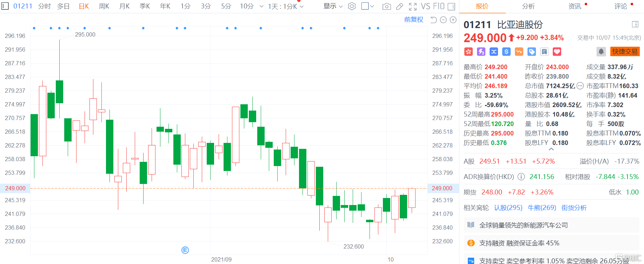This screenshot has width=644, height=264.
Task: Open F10 company info button
Action: (x=439, y=6)
